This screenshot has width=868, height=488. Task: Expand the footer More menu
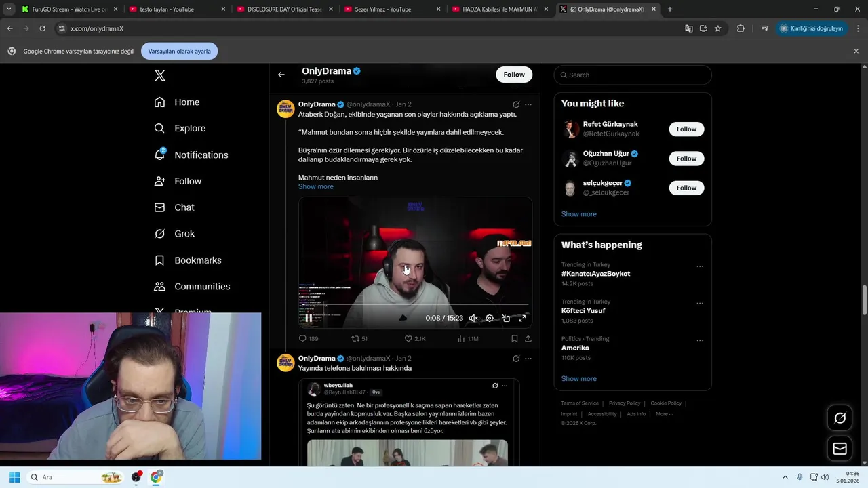point(664,414)
